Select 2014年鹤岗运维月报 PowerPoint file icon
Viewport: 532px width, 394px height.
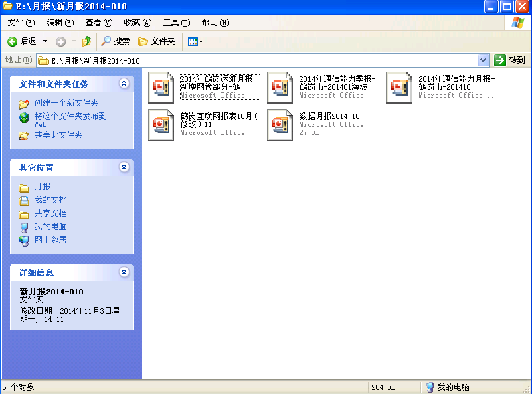(x=161, y=88)
